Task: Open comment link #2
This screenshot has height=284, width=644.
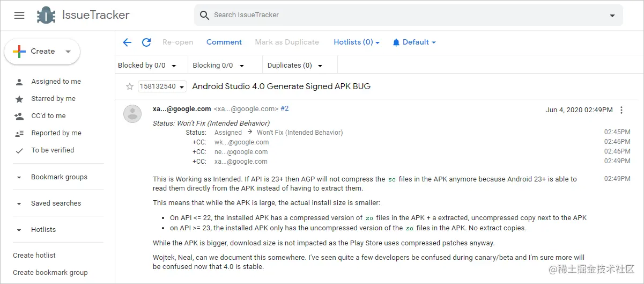Action: [285, 108]
